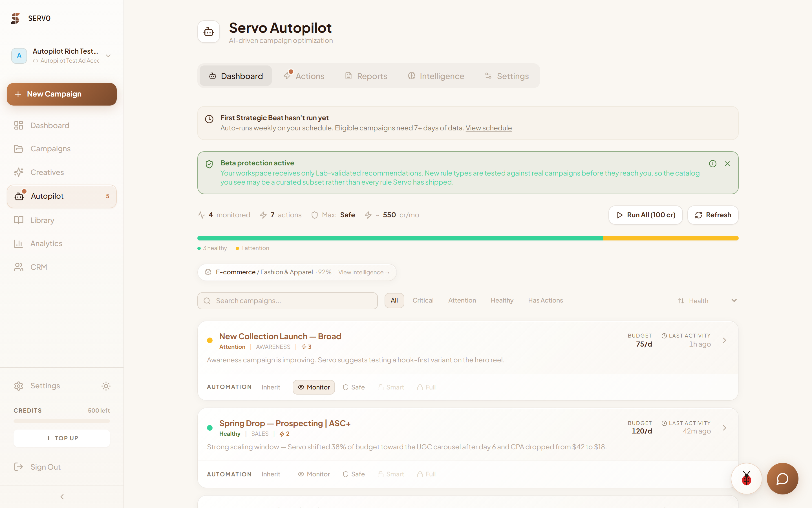This screenshot has width=812, height=508.
Task: Click the yellow attention segment of health bar
Action: pyautogui.click(x=671, y=238)
